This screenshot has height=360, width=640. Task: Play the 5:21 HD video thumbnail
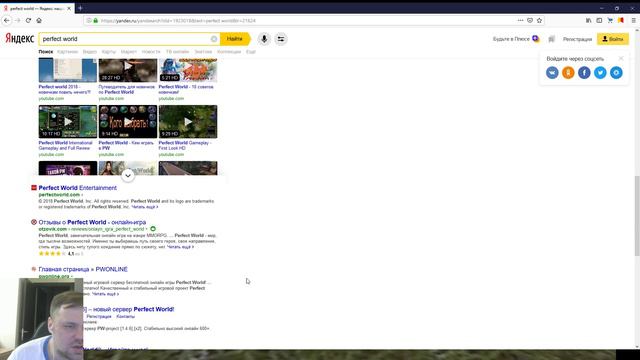188,70
